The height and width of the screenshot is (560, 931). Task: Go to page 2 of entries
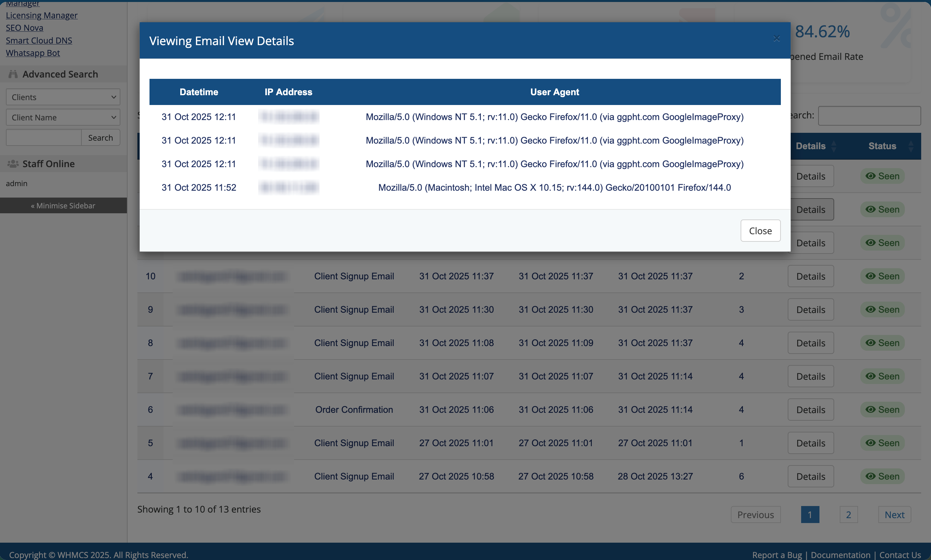click(848, 515)
